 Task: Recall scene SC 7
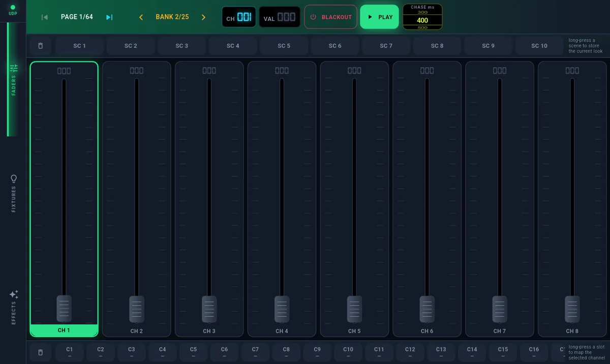tap(386, 46)
